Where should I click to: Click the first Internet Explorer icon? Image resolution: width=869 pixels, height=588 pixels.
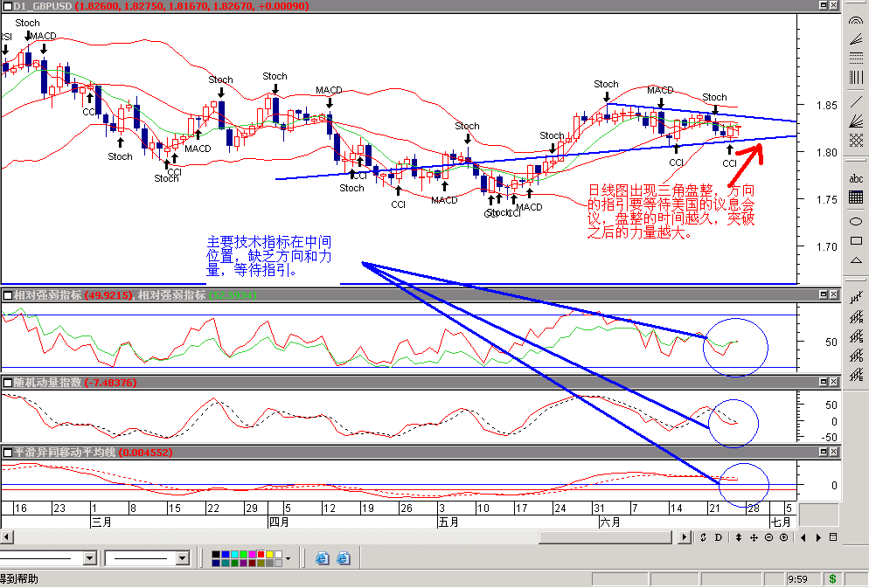[x=323, y=557]
